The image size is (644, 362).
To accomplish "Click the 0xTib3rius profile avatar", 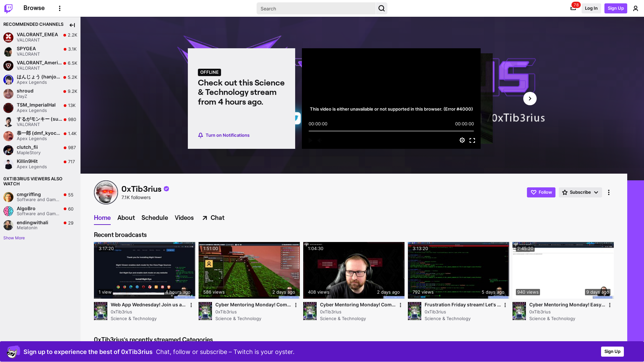I will pos(106,192).
